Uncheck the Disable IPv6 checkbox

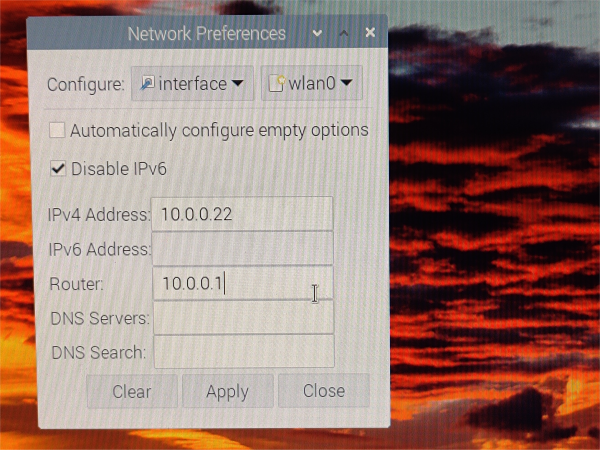[x=58, y=169]
